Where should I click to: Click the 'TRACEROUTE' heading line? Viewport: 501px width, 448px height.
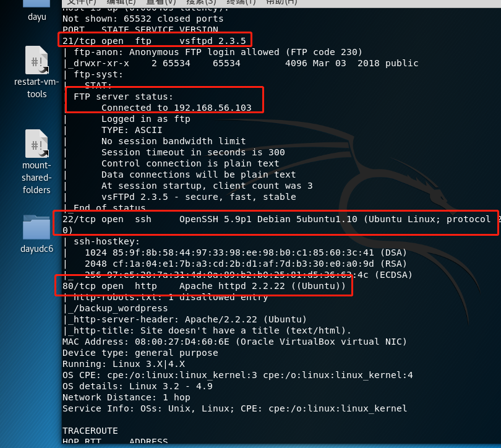[90, 431]
